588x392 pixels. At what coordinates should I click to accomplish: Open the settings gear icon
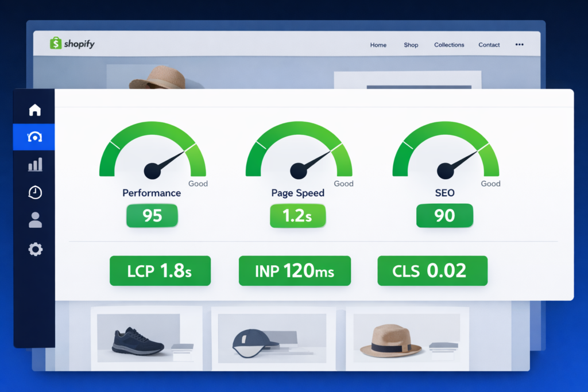click(34, 249)
